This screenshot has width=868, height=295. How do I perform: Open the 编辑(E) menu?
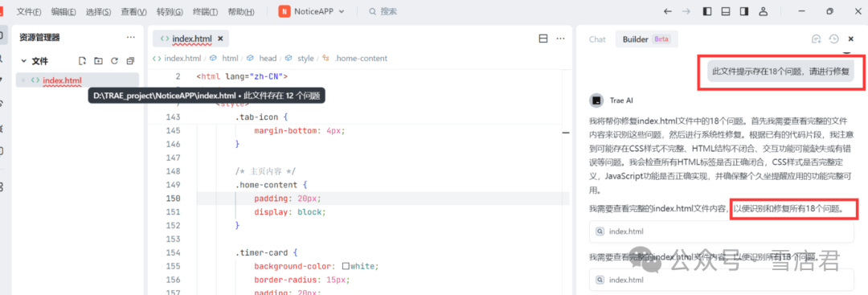pos(63,11)
